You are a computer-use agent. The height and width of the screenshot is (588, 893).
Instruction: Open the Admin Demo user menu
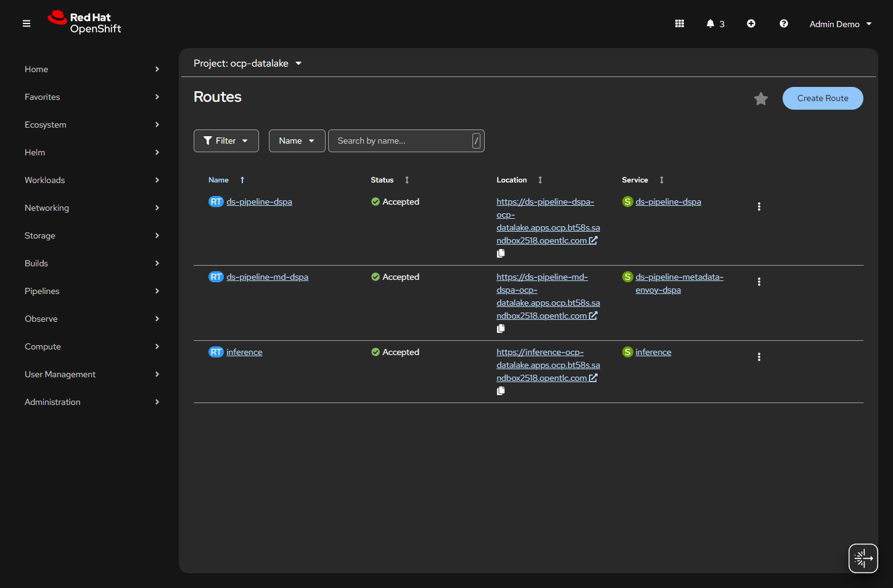841,24
